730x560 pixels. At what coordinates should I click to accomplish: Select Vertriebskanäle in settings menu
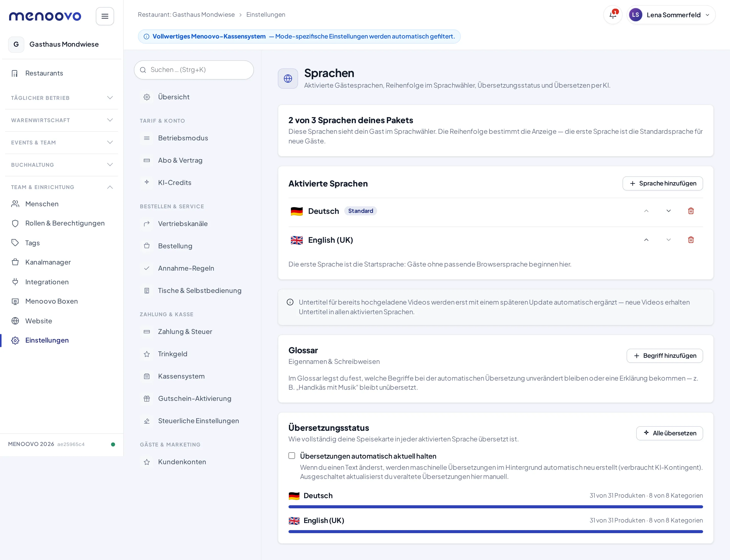tap(194, 224)
